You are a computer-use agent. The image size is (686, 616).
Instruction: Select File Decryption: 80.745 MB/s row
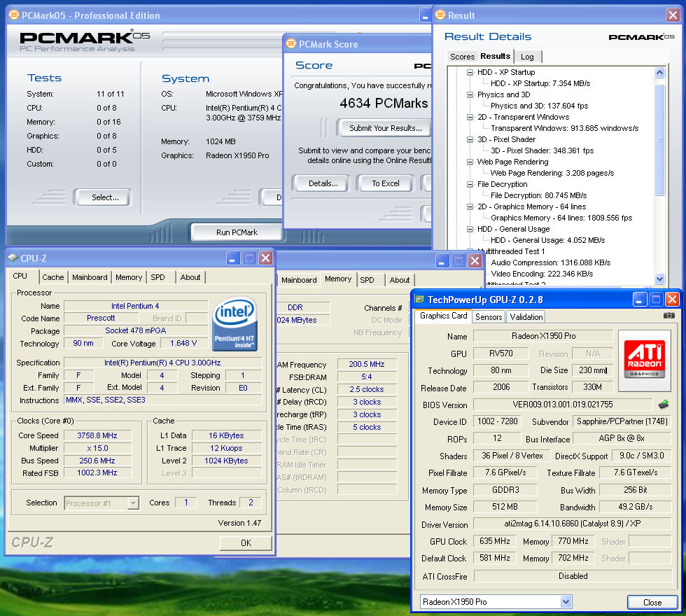click(538, 195)
